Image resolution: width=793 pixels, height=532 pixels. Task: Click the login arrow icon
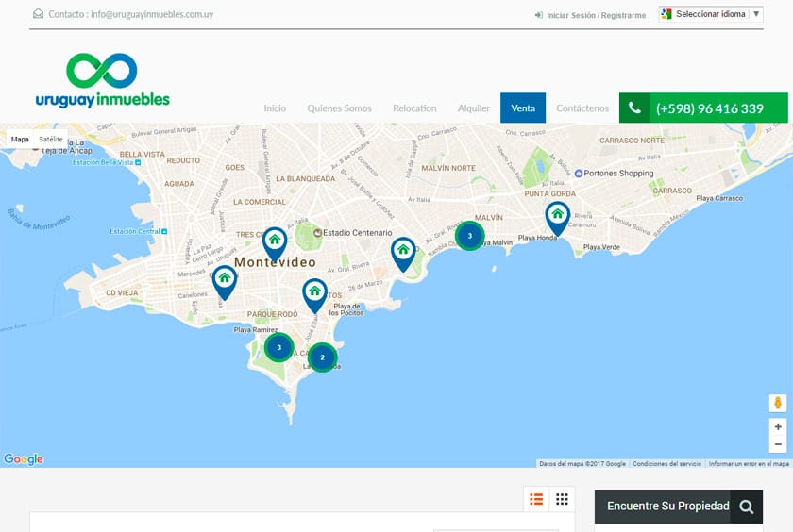[x=539, y=15]
